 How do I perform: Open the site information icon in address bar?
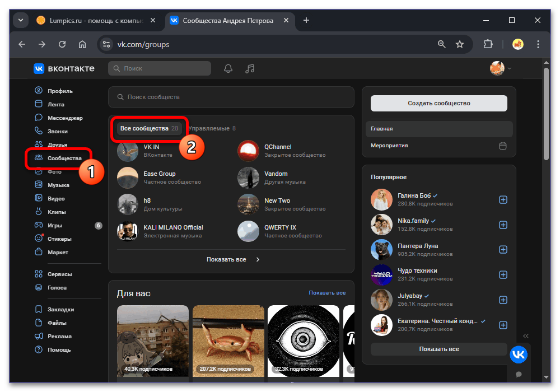(106, 44)
